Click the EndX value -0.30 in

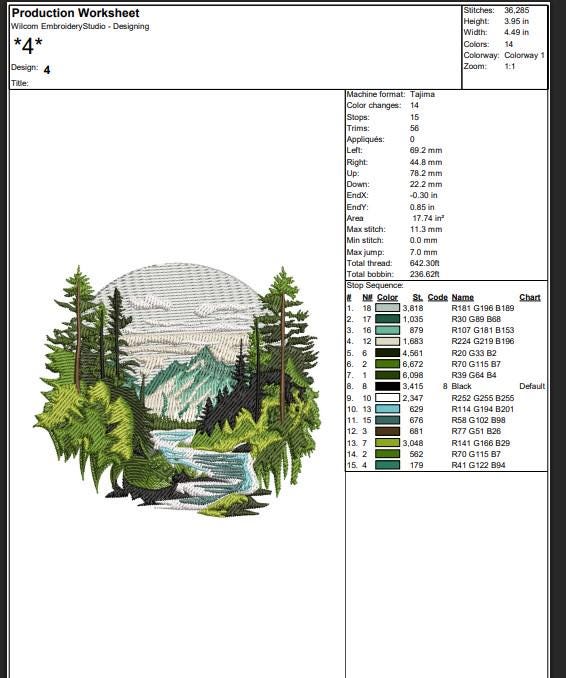tap(424, 195)
